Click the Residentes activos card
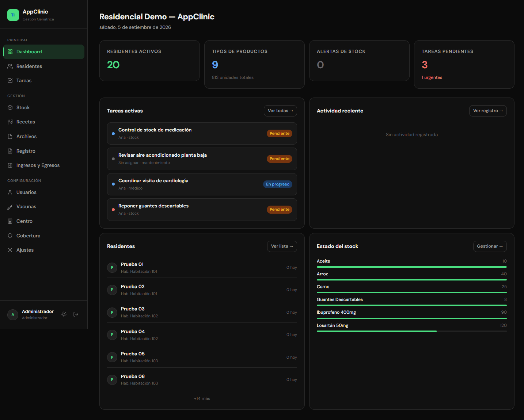Image resolution: width=524 pixels, height=420 pixels. tap(150, 61)
